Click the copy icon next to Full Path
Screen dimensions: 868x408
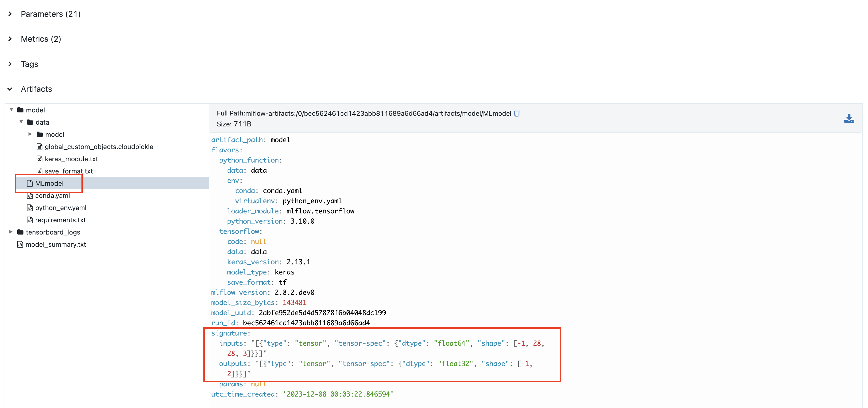click(517, 113)
